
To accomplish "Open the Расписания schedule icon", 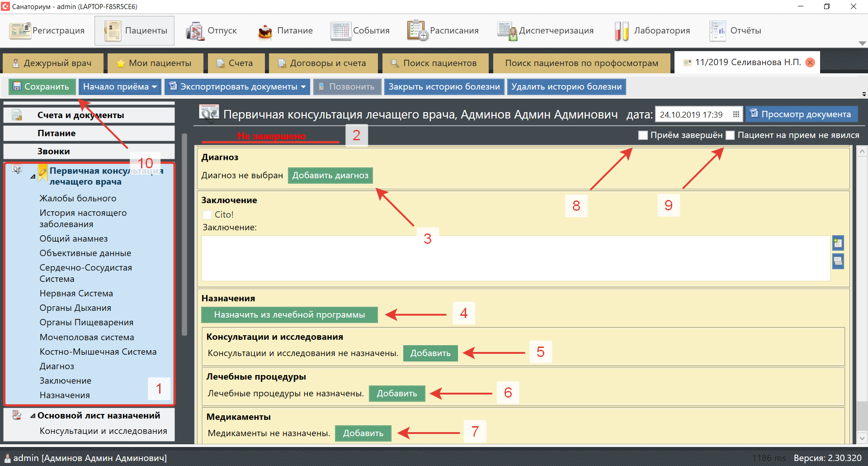I will click(x=417, y=31).
